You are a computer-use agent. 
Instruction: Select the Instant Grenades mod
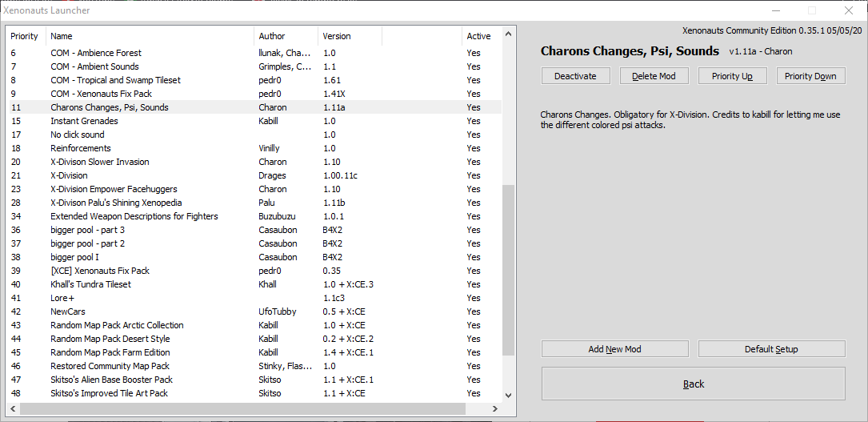[254, 121]
